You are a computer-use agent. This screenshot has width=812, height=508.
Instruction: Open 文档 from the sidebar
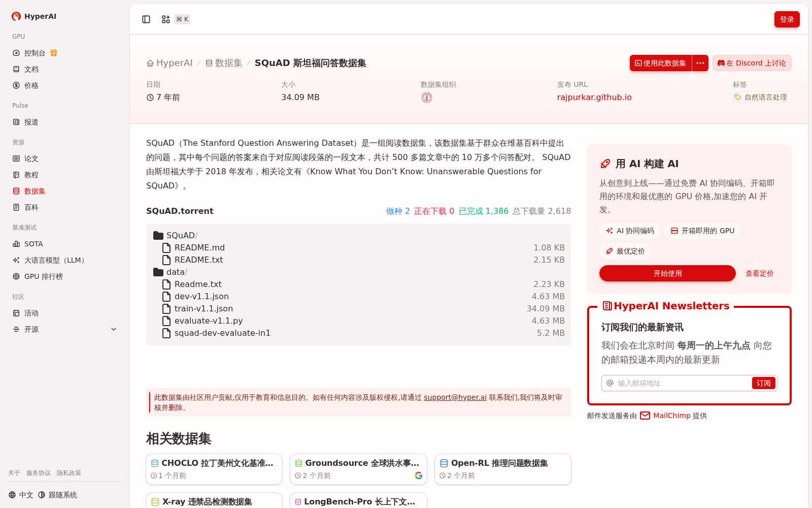[31, 69]
